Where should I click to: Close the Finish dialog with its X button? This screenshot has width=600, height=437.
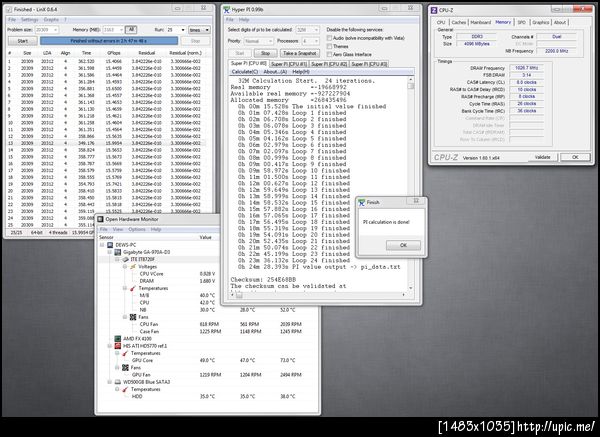[x=416, y=201]
